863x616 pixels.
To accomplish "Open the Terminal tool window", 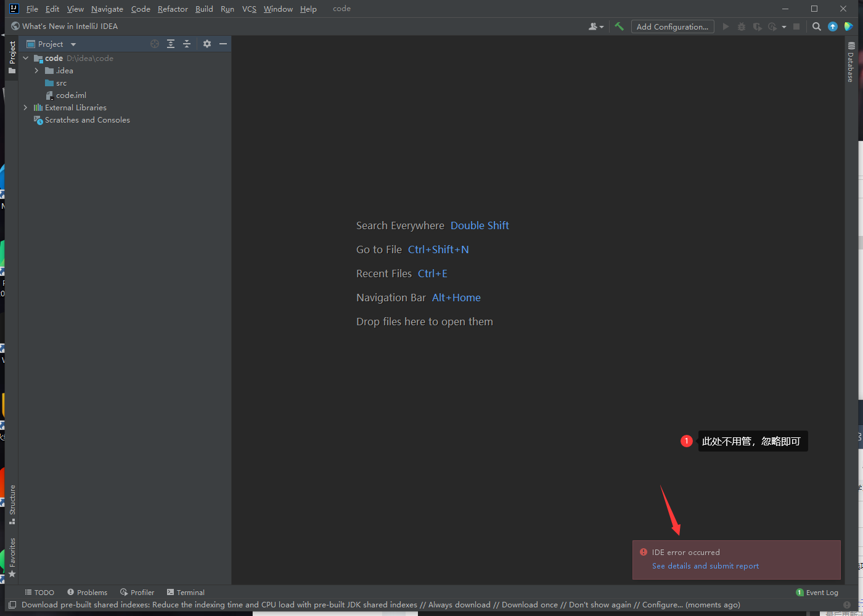I will (x=186, y=593).
